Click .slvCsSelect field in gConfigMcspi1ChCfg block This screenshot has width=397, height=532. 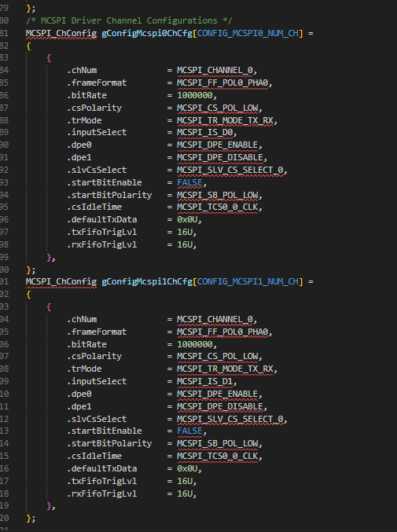click(97, 419)
